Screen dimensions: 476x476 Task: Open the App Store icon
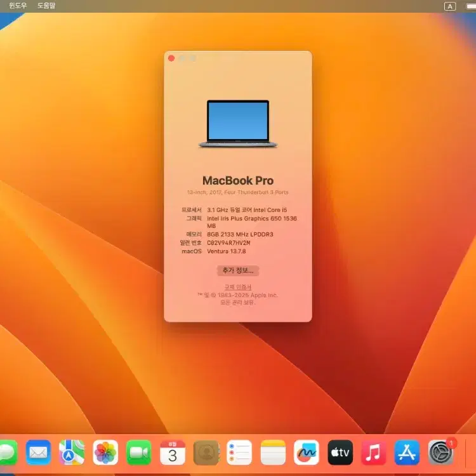pos(407,453)
